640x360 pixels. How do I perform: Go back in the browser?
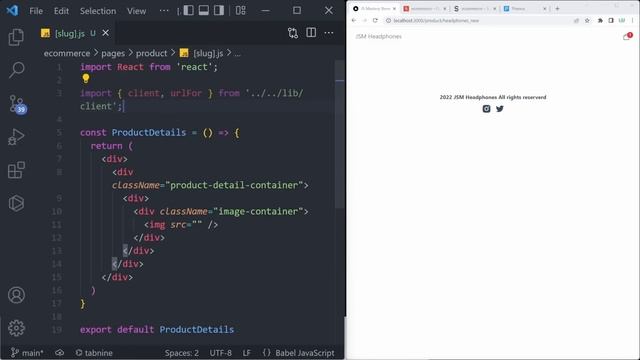tap(354, 20)
